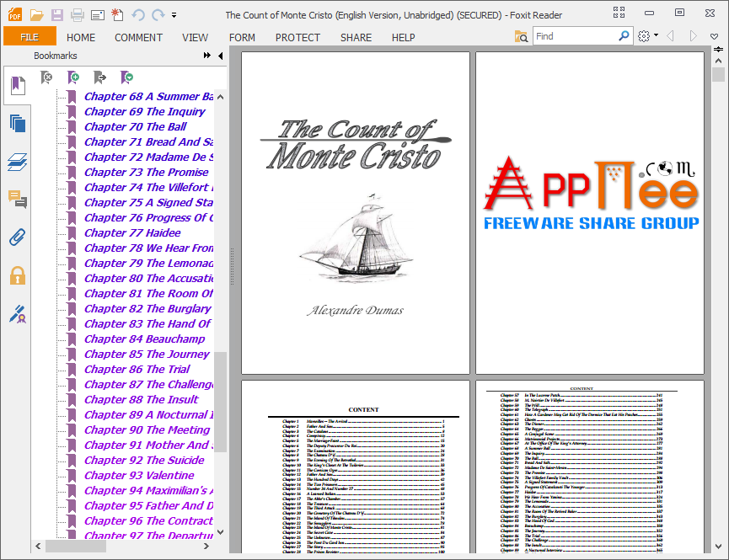
Task: Click the bookmark icon with green down arrow
Action: 126,77
